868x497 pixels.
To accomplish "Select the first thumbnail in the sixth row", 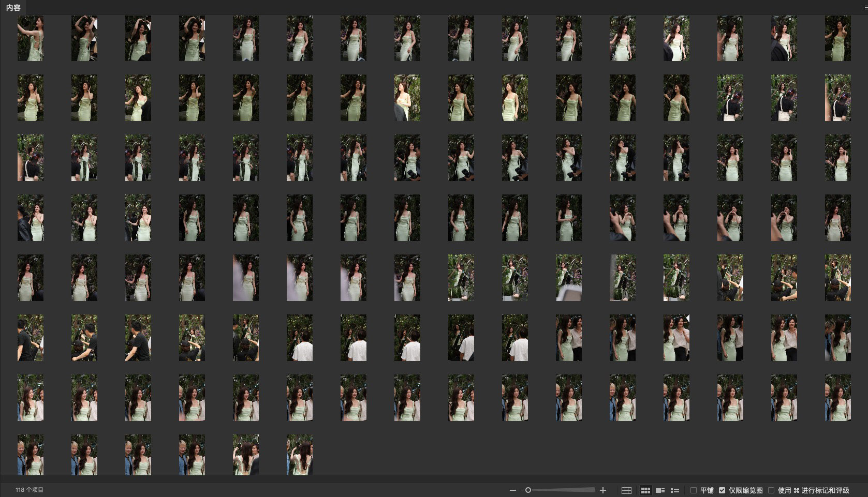I will click(x=31, y=338).
